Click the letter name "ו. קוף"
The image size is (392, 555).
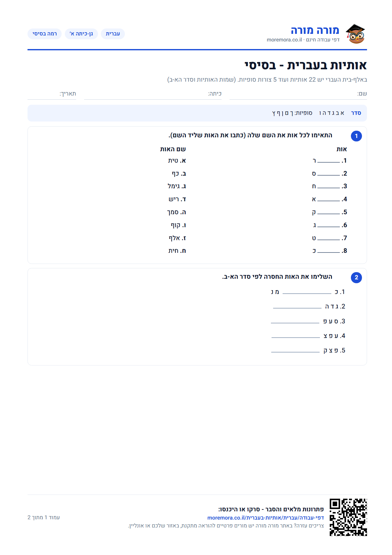178,225
